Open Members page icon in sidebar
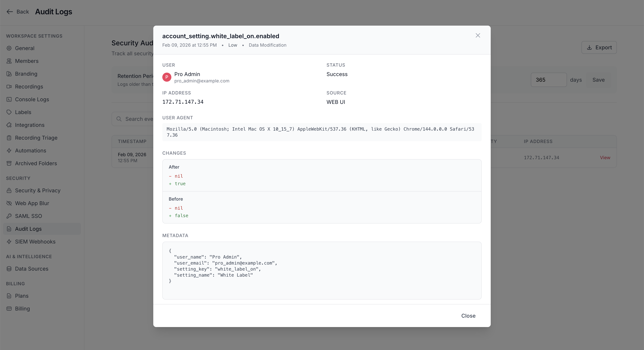 (9, 61)
